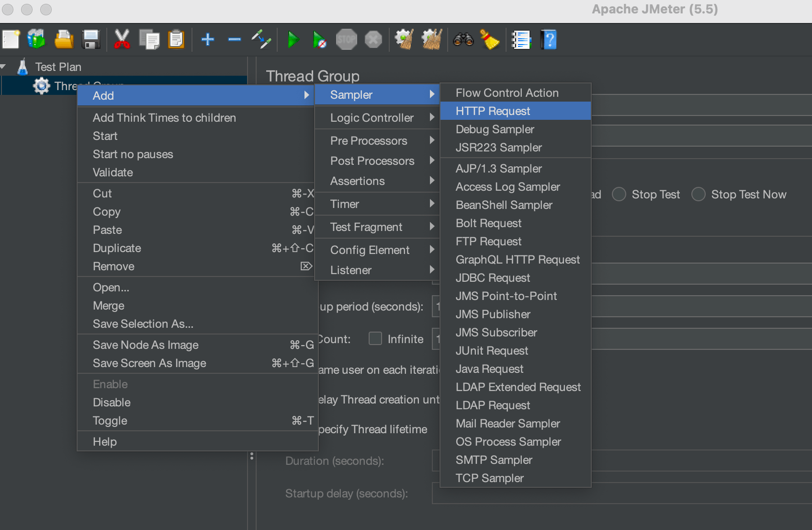Click the Reset Search brush icon
This screenshot has width=812, height=530.
(489, 39)
